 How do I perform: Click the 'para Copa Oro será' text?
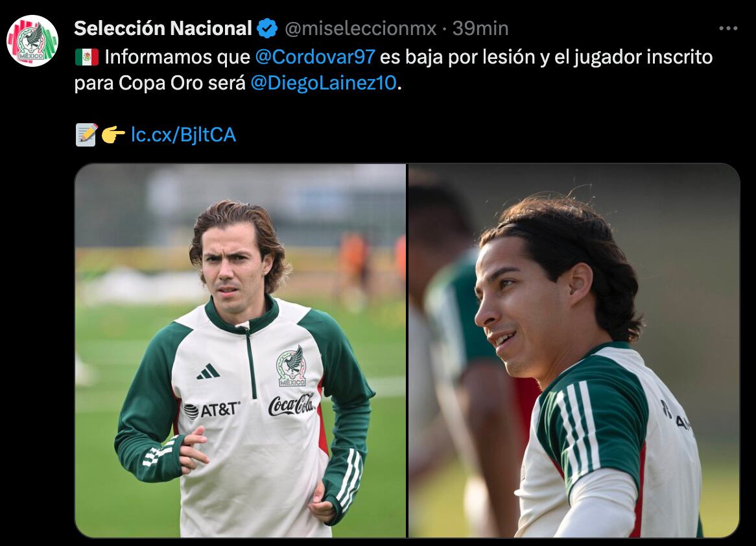click(160, 83)
